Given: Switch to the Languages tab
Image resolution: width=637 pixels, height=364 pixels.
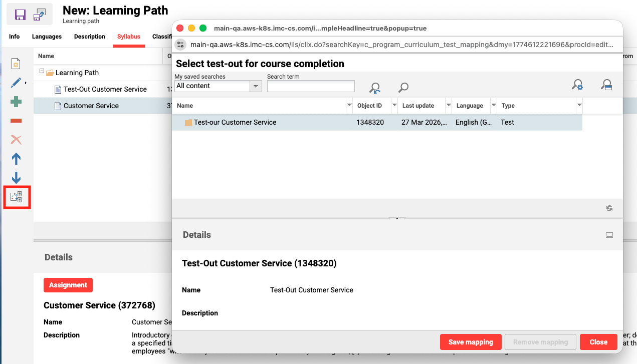Looking at the screenshot, I should 47,37.
